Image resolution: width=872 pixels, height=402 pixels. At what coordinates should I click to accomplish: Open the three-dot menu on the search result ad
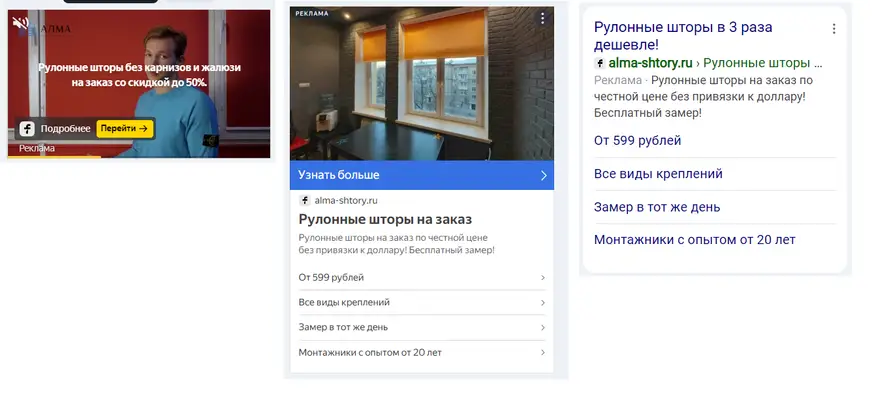(834, 29)
